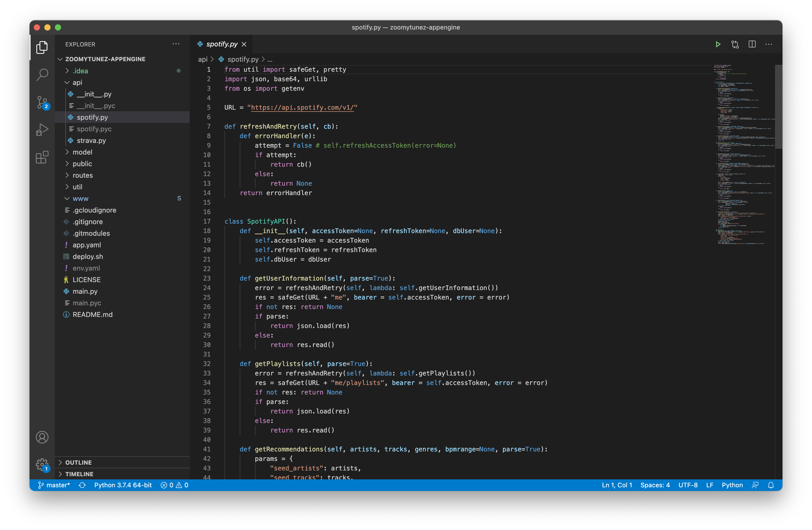This screenshot has height=530, width=812.
Task: Select spotify.py in the explorer
Action: pos(122,117)
